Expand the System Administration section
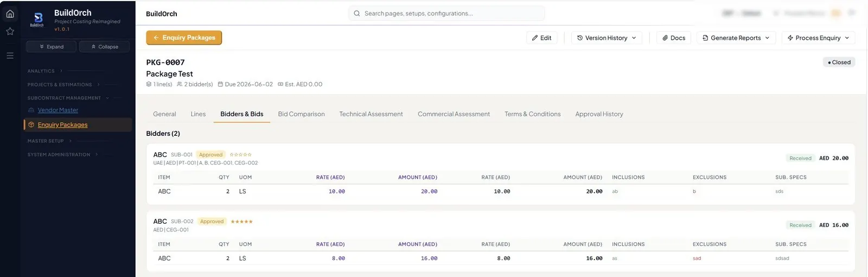Viewport: 868px width, 277px height. pos(62,155)
